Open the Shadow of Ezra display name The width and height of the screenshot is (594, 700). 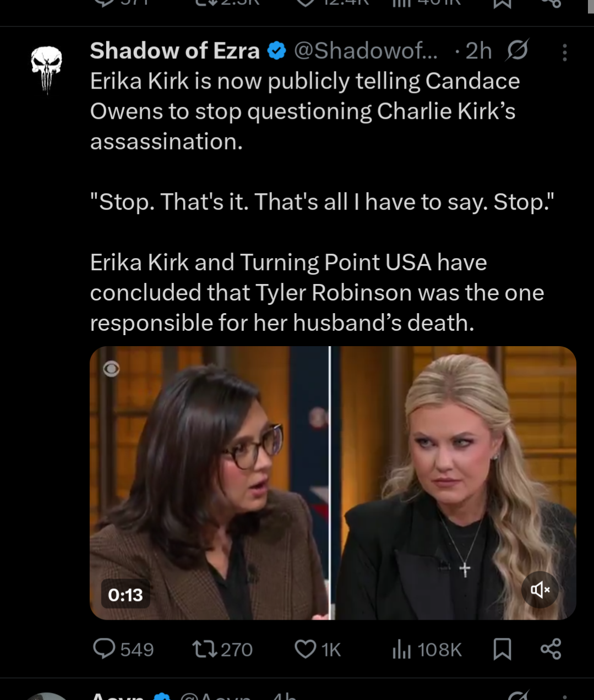[x=175, y=51]
